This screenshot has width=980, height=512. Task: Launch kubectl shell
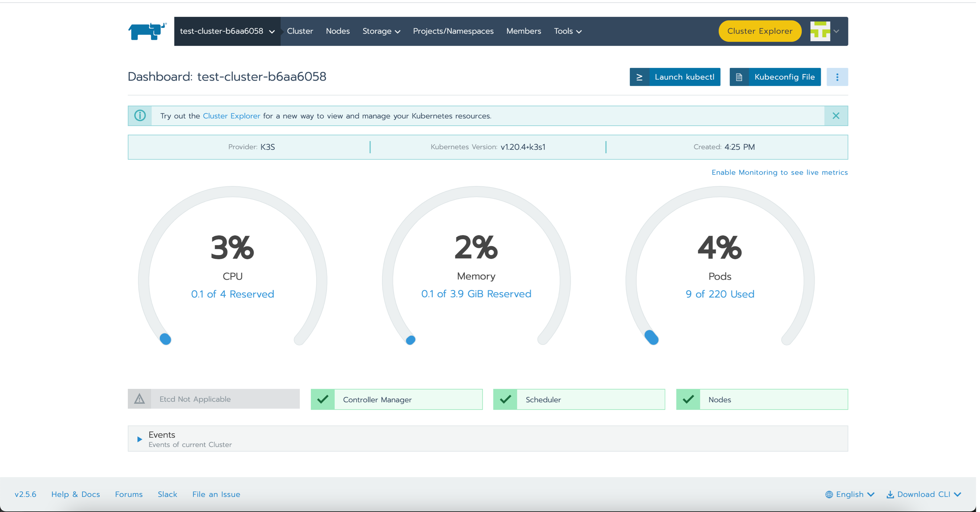point(675,77)
